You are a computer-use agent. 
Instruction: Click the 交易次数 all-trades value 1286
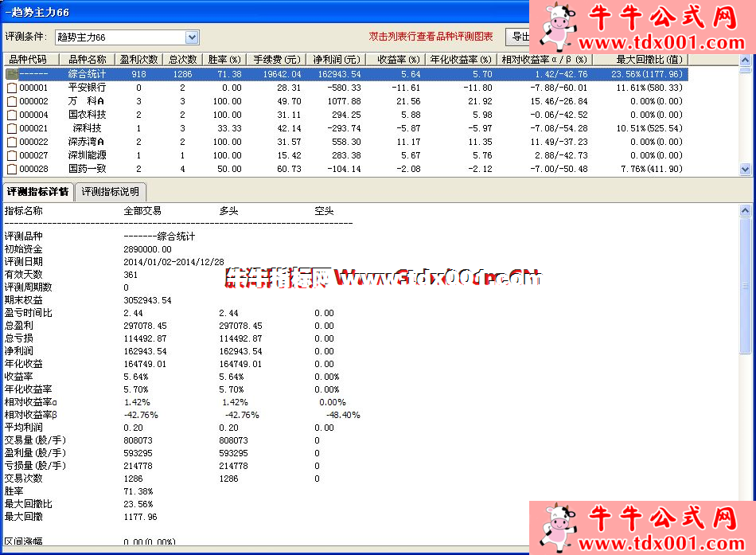(x=133, y=479)
